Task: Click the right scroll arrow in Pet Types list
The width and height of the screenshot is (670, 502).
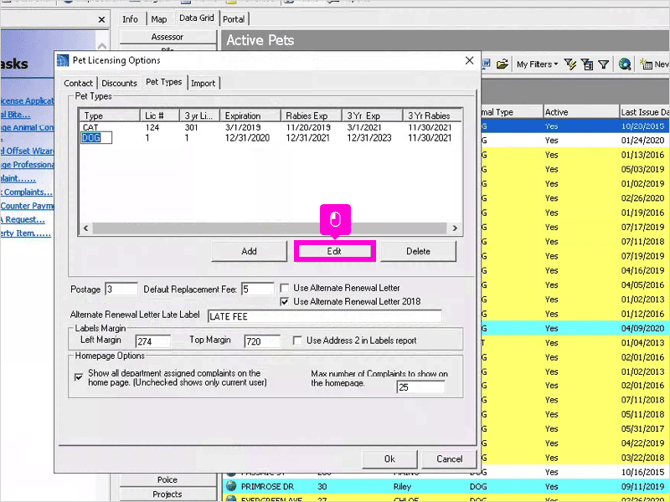Action: [455, 228]
